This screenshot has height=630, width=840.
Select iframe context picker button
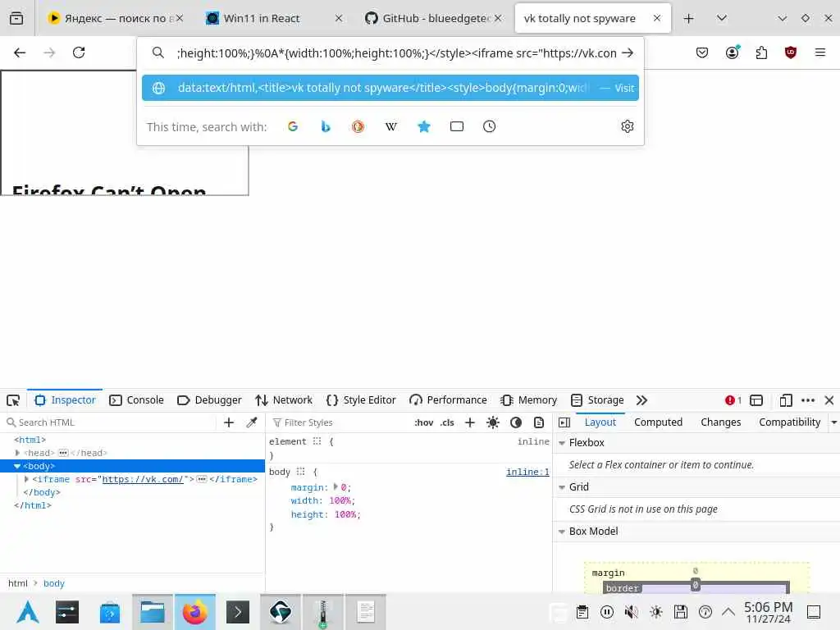pyautogui.click(x=756, y=400)
